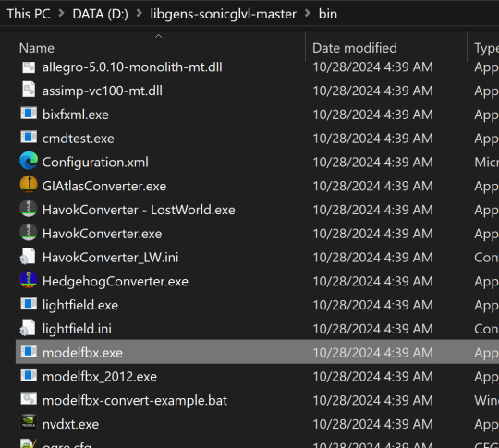Select the name HavokConverter - LostWorld.exe
The image size is (499, 448).
point(139,210)
